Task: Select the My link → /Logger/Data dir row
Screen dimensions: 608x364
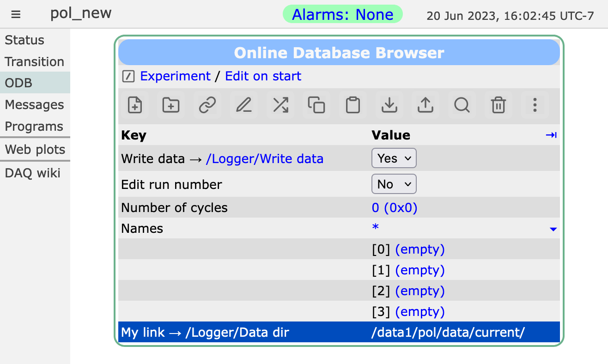Action: click(x=339, y=332)
